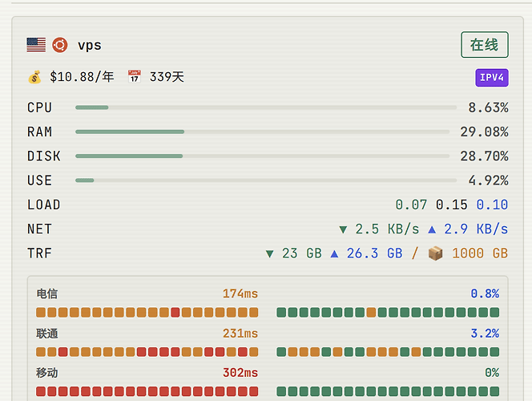Click the 302ms latency value

tap(240, 373)
